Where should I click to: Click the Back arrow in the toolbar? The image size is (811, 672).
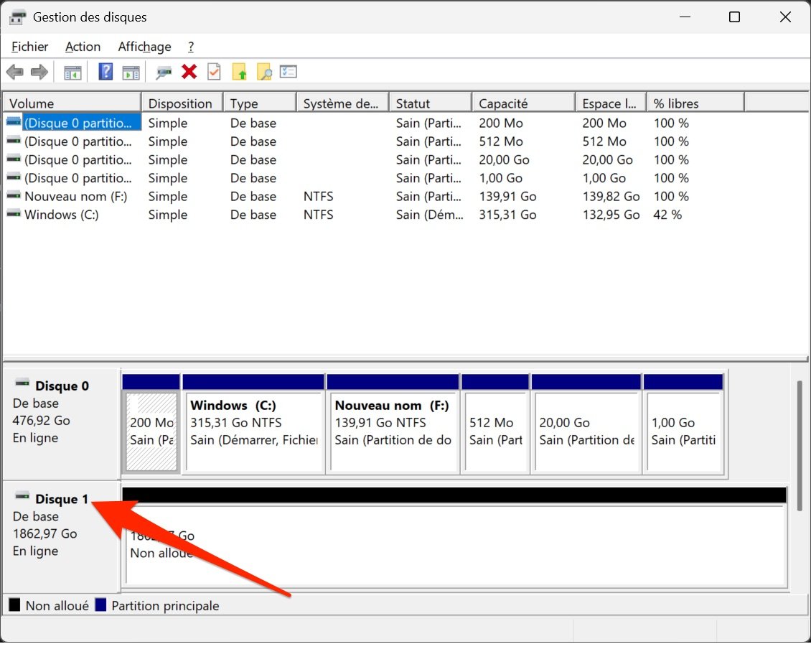[15, 72]
